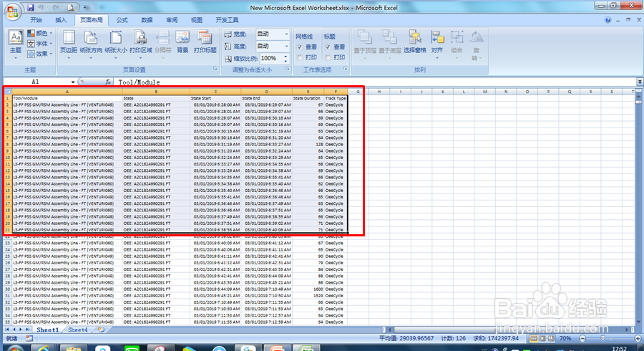The height and width of the screenshot is (351, 644).
Task: Click the 打印标题 print titles button
Action: click(205, 43)
